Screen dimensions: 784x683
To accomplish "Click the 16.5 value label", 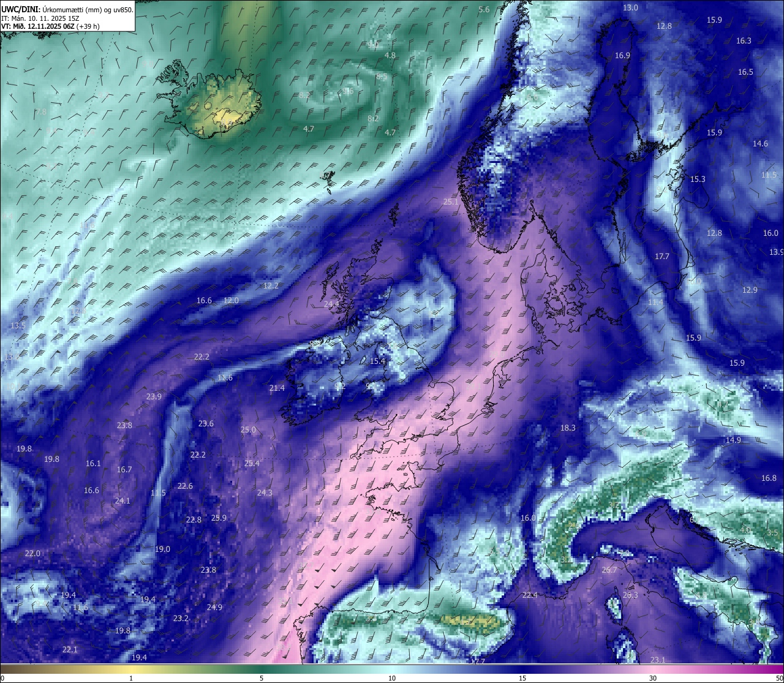I will click(745, 72).
